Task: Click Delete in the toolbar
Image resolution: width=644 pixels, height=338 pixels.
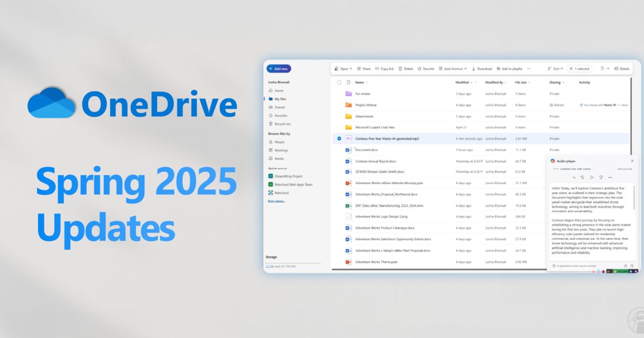Action: (x=406, y=69)
